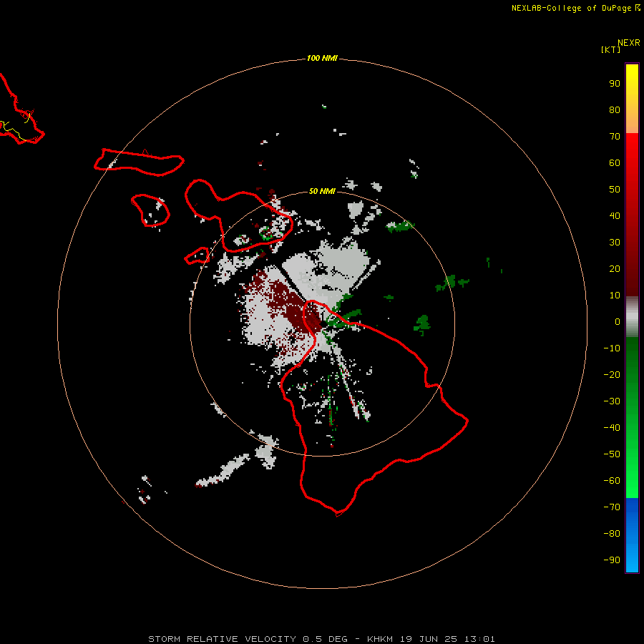The image size is (644, 644).
Task: Click the 70 value on velocity scale
Action: (x=615, y=137)
